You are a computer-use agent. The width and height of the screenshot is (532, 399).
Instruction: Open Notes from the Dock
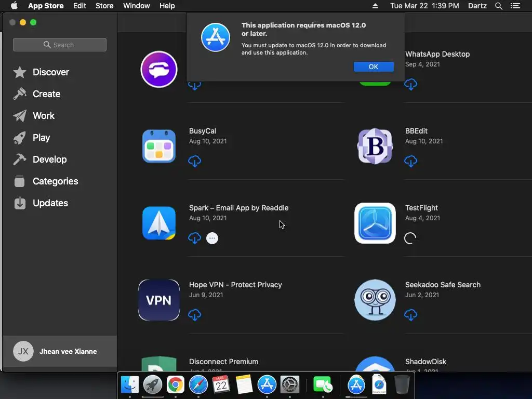244,385
